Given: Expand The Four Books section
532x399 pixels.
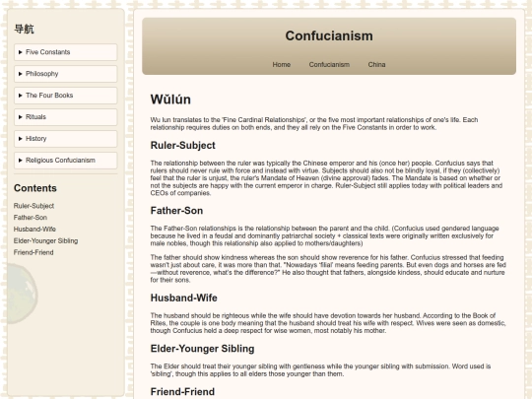Looking at the screenshot, I should 65,96.
